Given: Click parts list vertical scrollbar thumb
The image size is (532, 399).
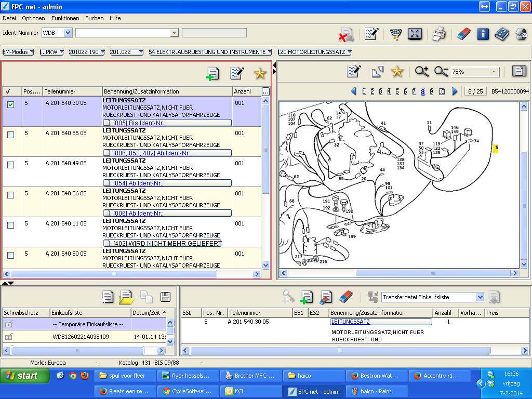Looking at the screenshot, I should (x=265, y=150).
